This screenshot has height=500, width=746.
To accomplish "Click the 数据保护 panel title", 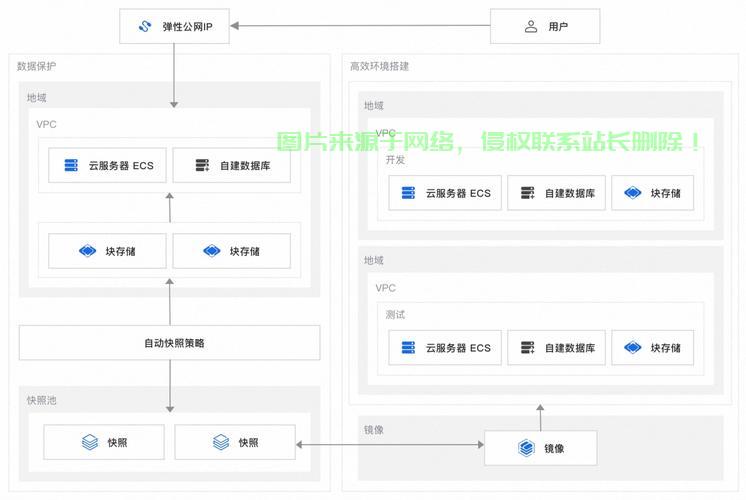I will tap(37, 66).
